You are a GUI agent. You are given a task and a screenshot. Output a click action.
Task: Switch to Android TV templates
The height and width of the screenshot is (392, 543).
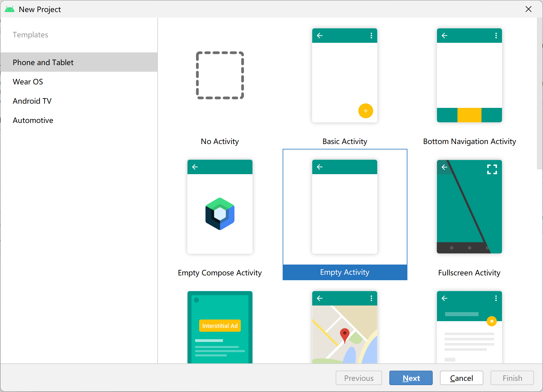[x=79, y=101]
